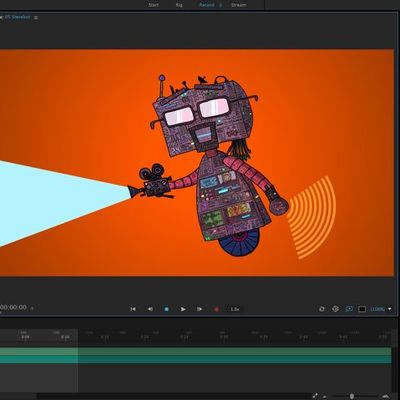400x400 pixels.
Task: Start playback with the play button
Action: pyautogui.click(x=183, y=309)
